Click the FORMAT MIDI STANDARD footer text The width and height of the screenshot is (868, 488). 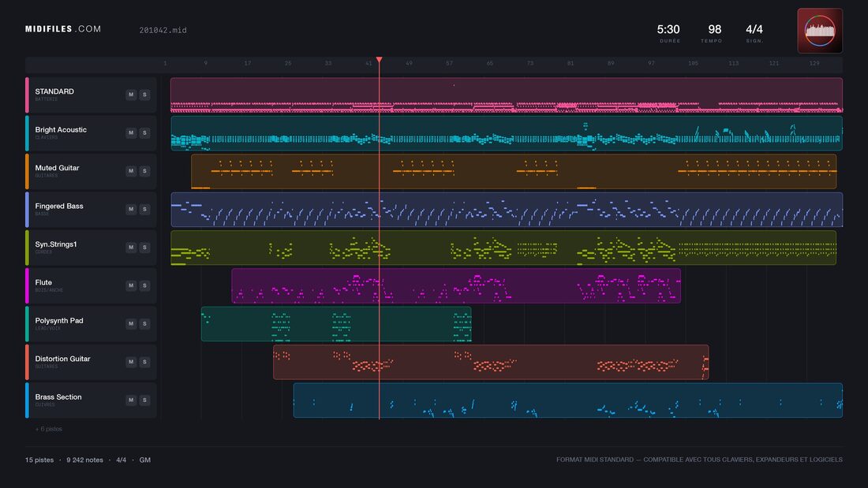click(x=699, y=460)
